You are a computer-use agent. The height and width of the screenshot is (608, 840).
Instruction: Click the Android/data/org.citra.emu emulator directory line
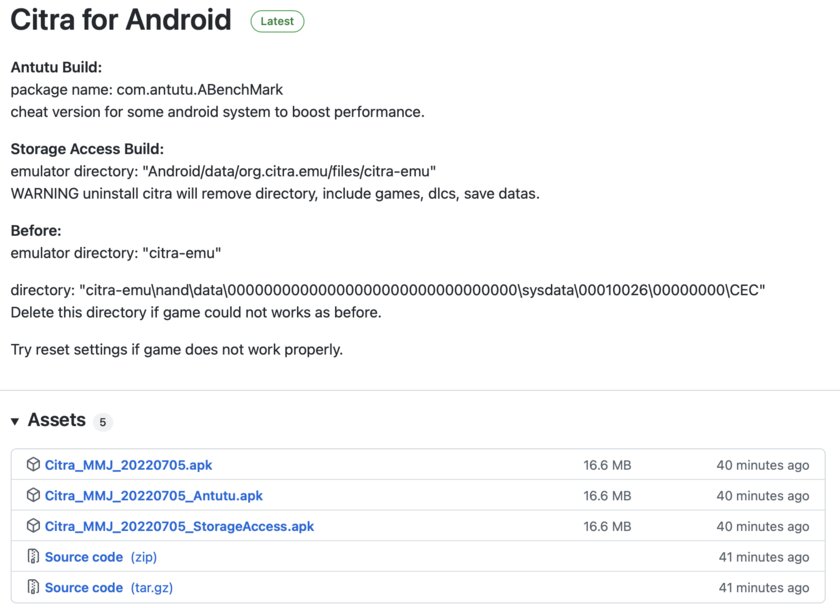(223, 171)
